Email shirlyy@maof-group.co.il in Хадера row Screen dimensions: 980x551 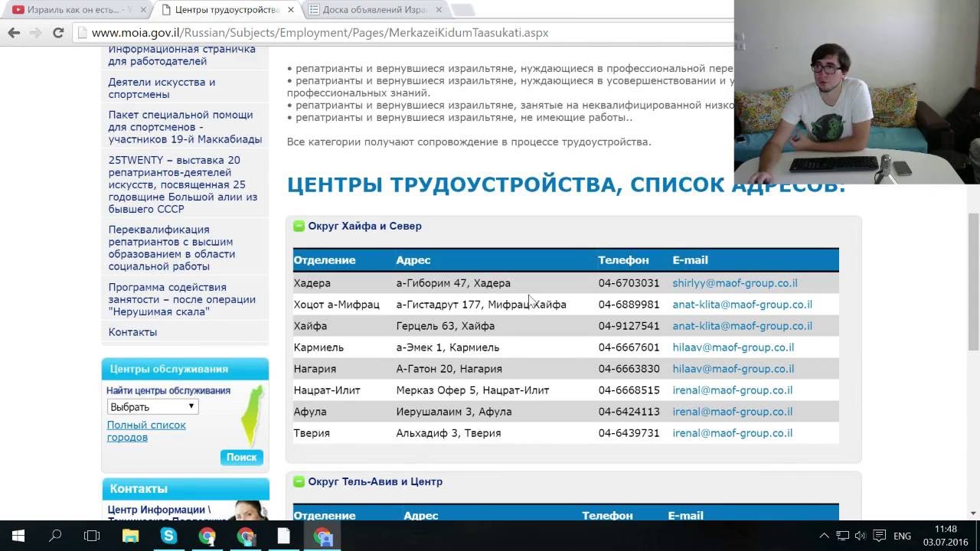735,283
